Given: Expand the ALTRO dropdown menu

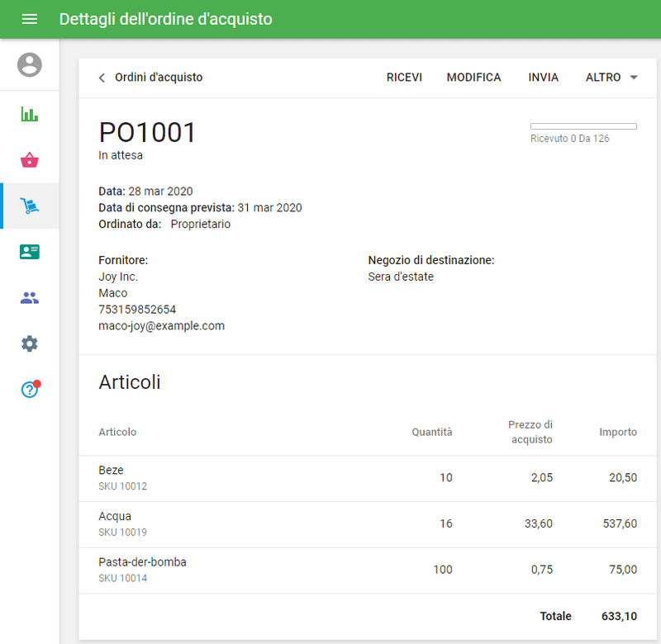Looking at the screenshot, I should tap(611, 78).
